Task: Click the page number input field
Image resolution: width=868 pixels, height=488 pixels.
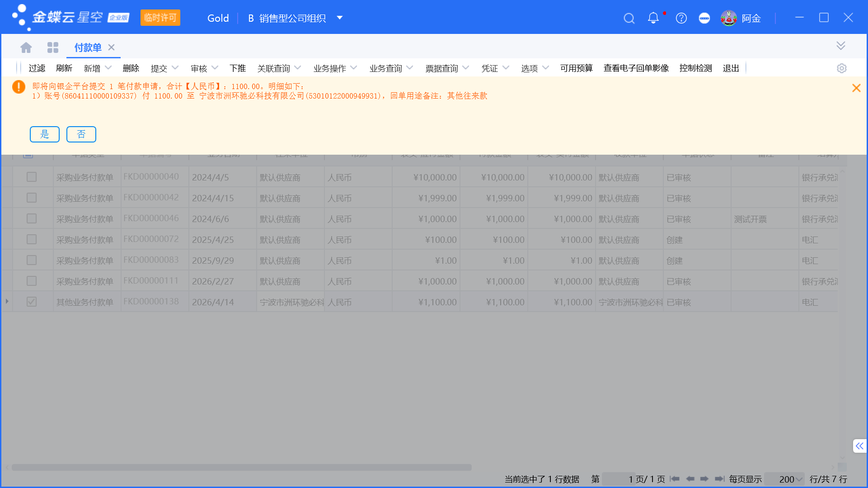Action: point(618,479)
